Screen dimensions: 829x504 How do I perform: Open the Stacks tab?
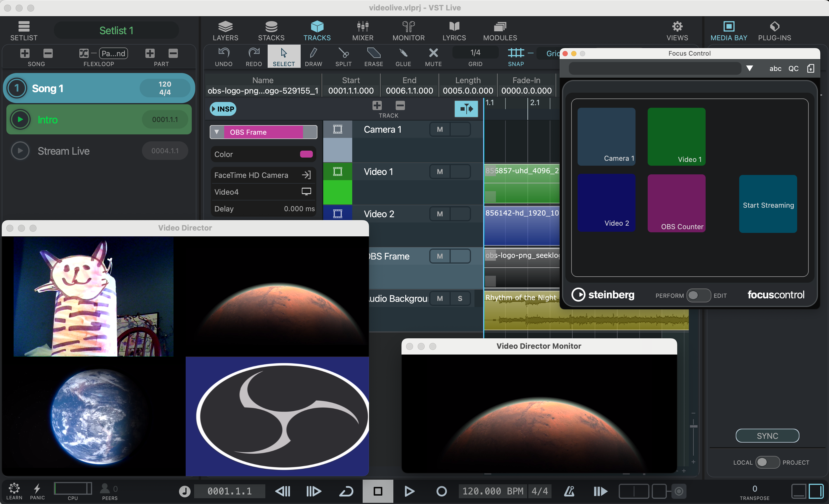tap(271, 31)
